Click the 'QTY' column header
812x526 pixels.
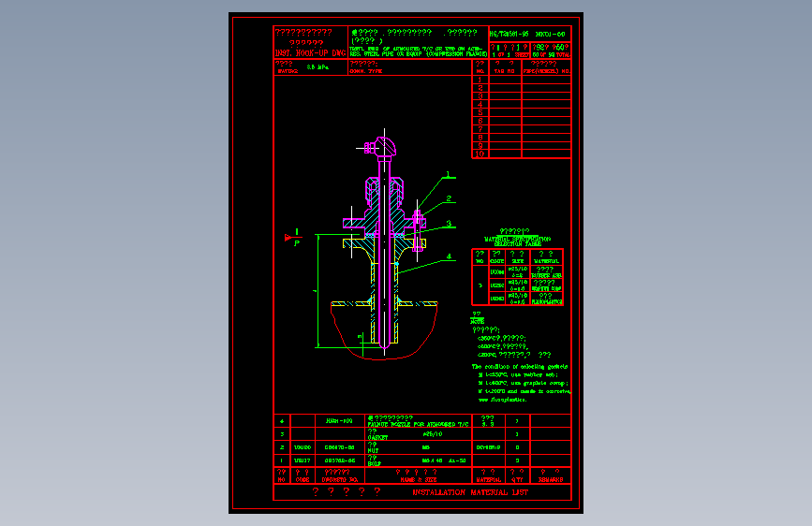pos(517,480)
